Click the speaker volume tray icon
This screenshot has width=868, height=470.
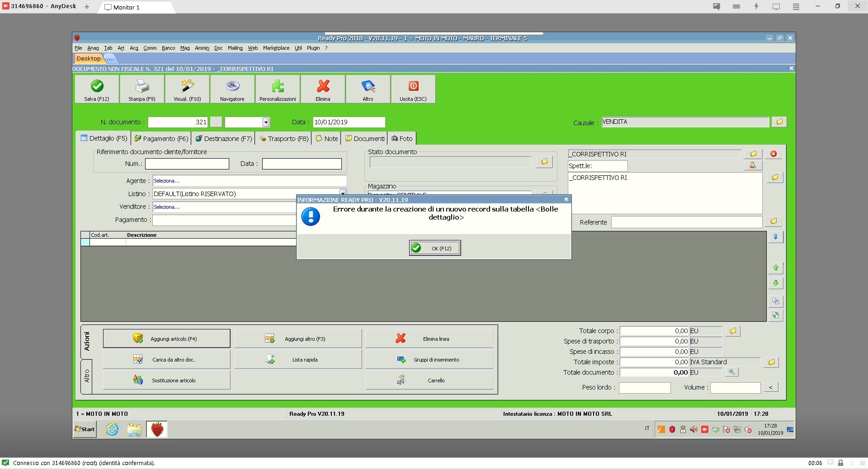694,430
